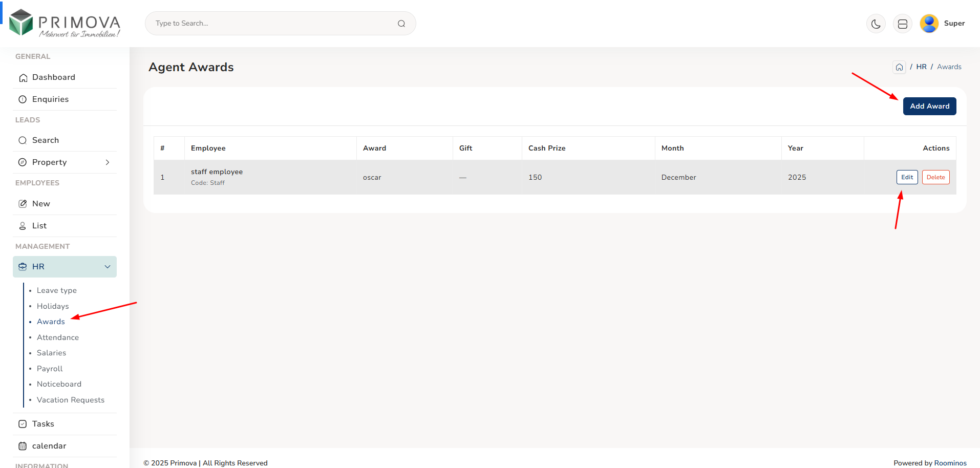The width and height of the screenshot is (980, 468).
Task: Edit the oscar award row
Action: [x=907, y=177]
